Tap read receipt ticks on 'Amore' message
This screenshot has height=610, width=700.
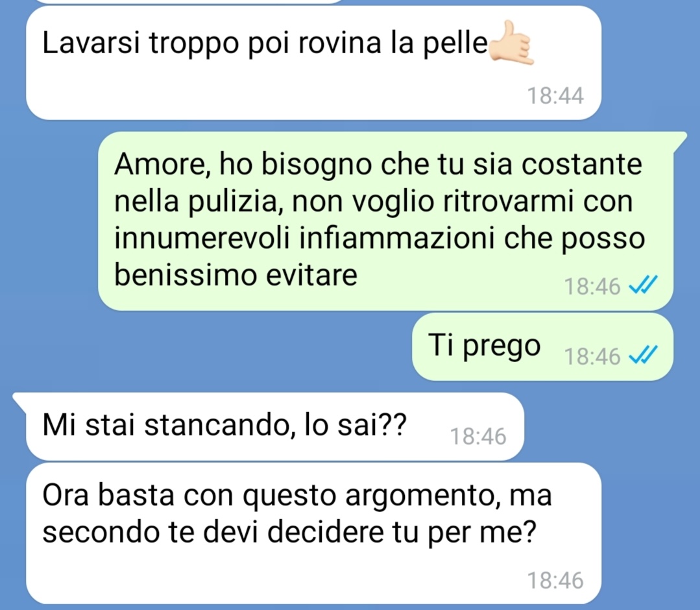[x=643, y=286]
